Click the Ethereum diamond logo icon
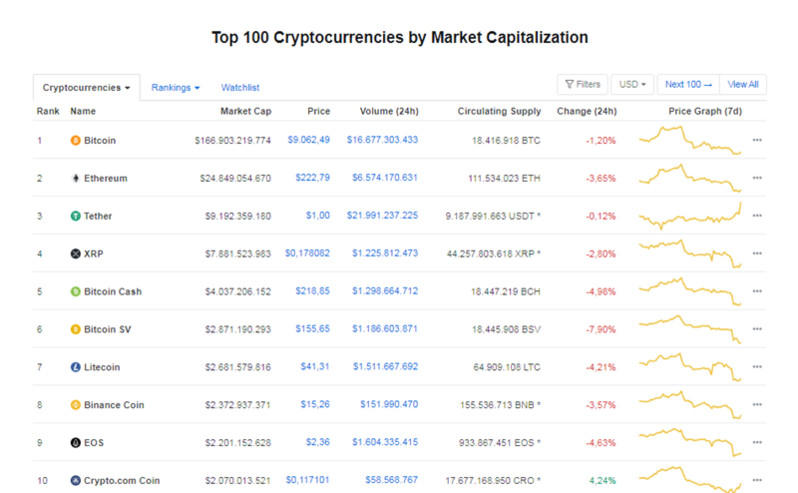 coord(75,178)
